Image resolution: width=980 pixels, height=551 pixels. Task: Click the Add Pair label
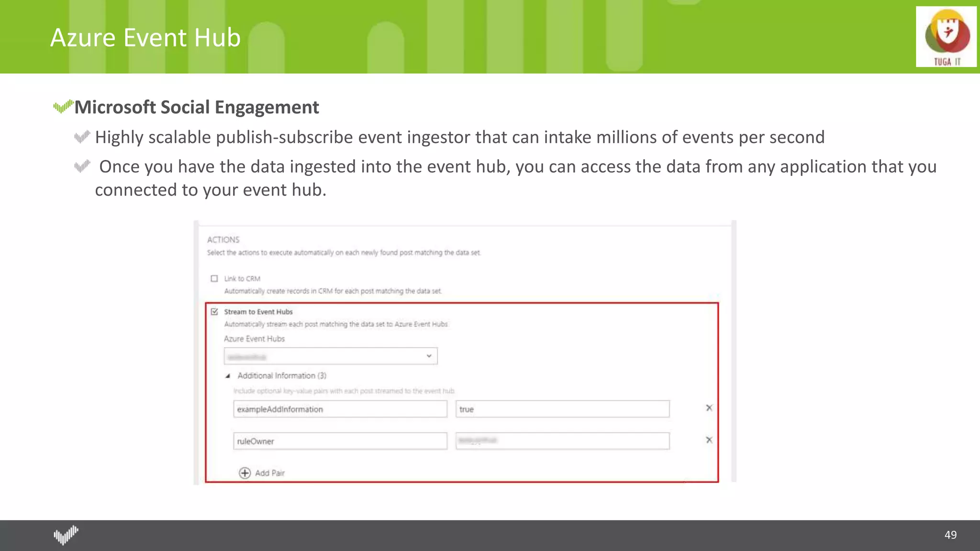(270, 473)
